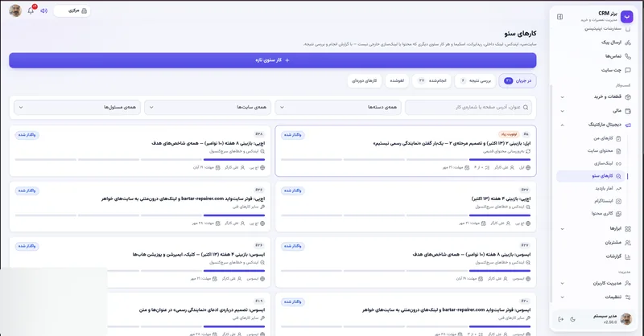Expand the ابزارها section chevron
Image resolution: width=644 pixels, height=336 pixels.
(x=562, y=229)
